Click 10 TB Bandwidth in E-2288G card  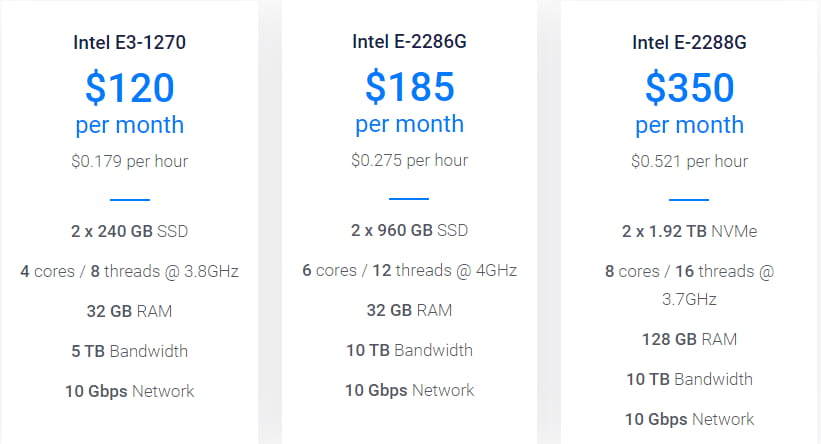pyautogui.click(x=689, y=379)
